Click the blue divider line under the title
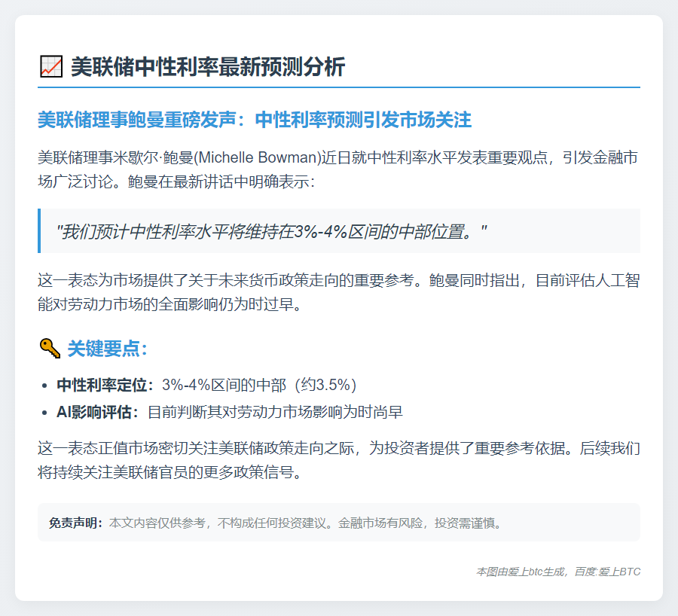 tap(339, 87)
